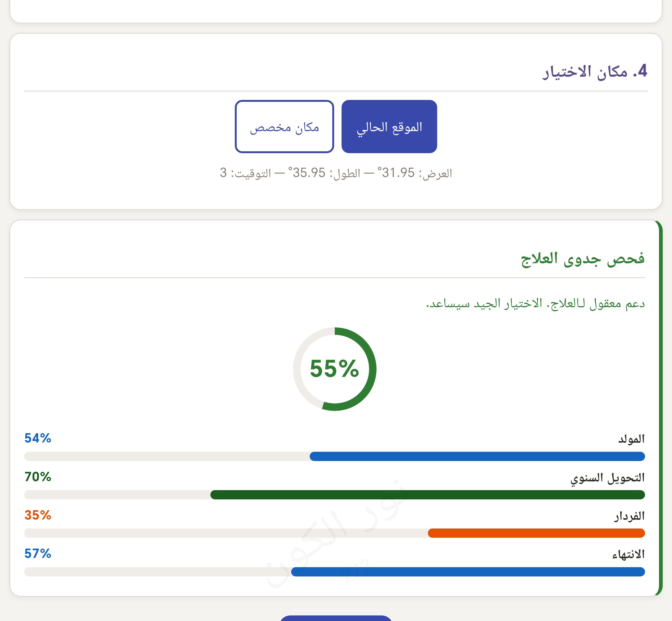
Task: Click the blue الانتهاء progress bar
Action: (468, 571)
